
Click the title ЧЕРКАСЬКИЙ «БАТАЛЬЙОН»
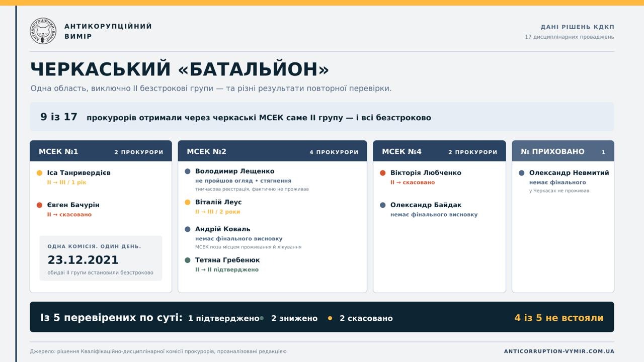coord(180,69)
